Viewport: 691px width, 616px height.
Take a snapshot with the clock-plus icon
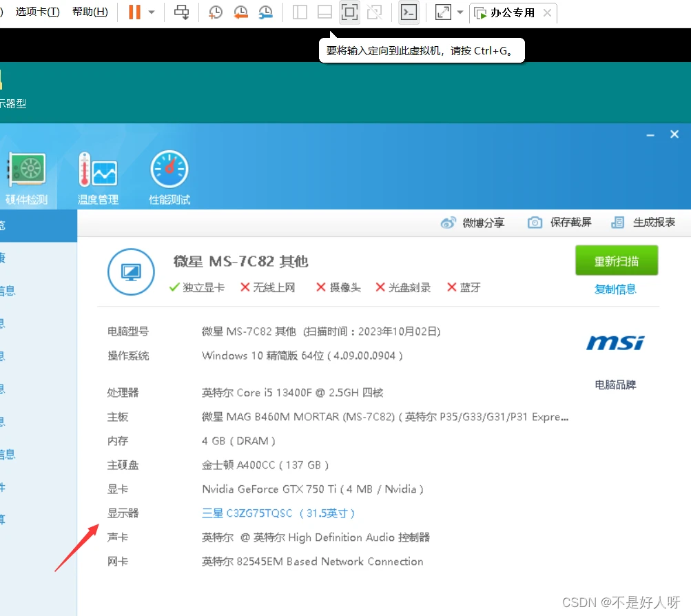pos(216,12)
